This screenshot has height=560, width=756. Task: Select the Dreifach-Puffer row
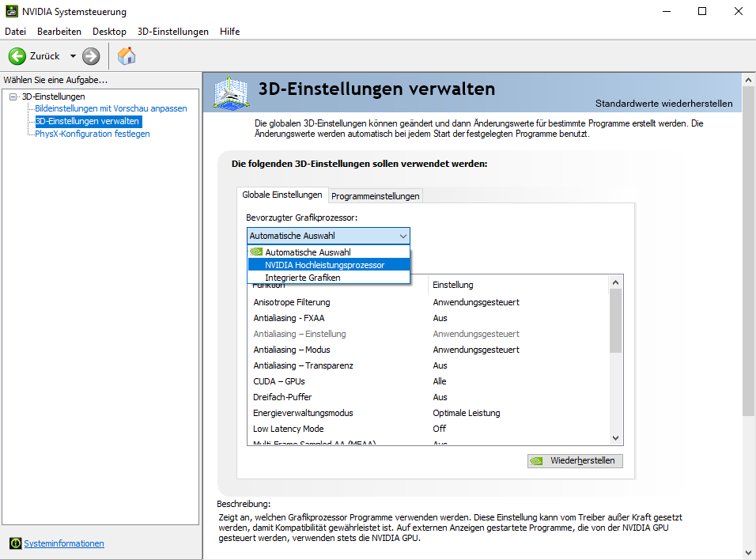click(x=428, y=397)
